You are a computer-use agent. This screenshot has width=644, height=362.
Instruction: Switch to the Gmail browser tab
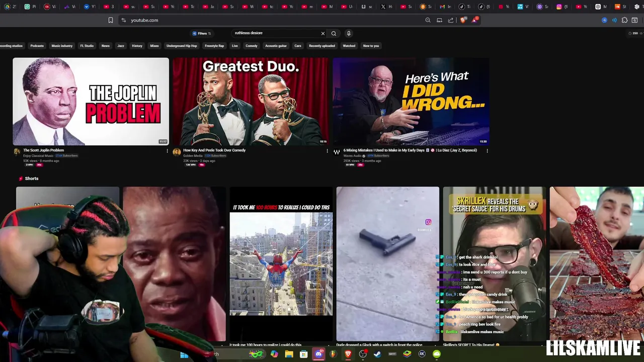pos(445,7)
